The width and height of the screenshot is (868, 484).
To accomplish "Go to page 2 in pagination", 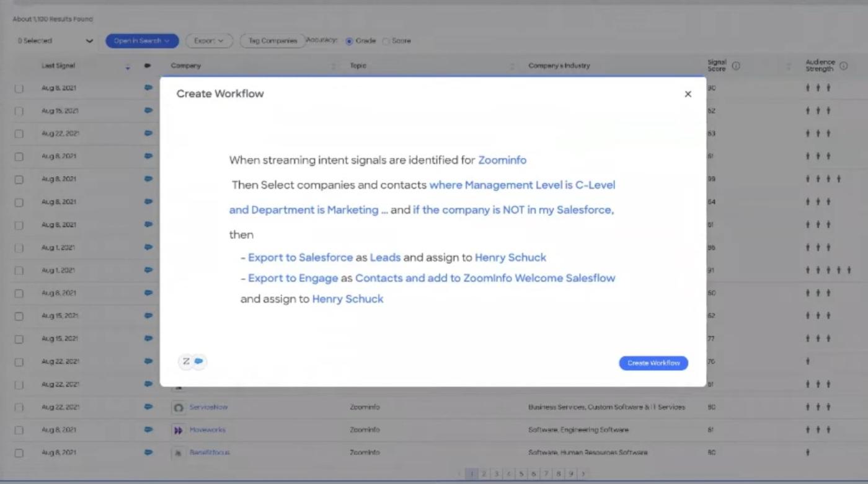I will (x=484, y=474).
